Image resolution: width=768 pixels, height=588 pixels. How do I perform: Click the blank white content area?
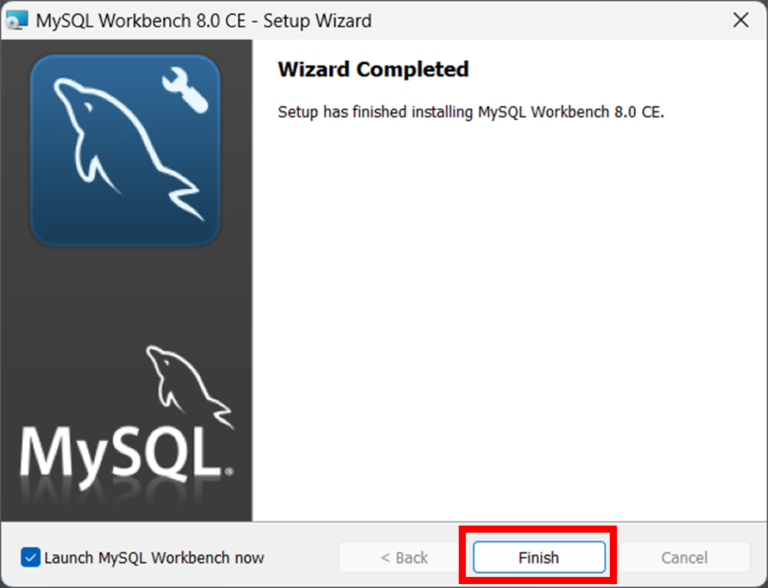click(x=510, y=320)
